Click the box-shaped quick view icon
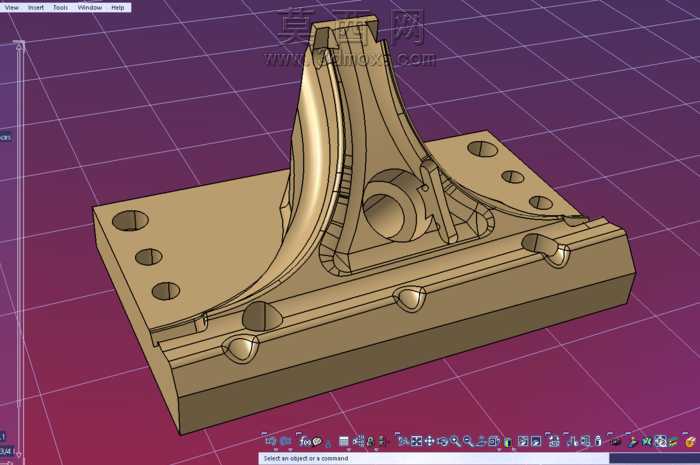700x465 pixels. pyautogui.click(x=493, y=442)
